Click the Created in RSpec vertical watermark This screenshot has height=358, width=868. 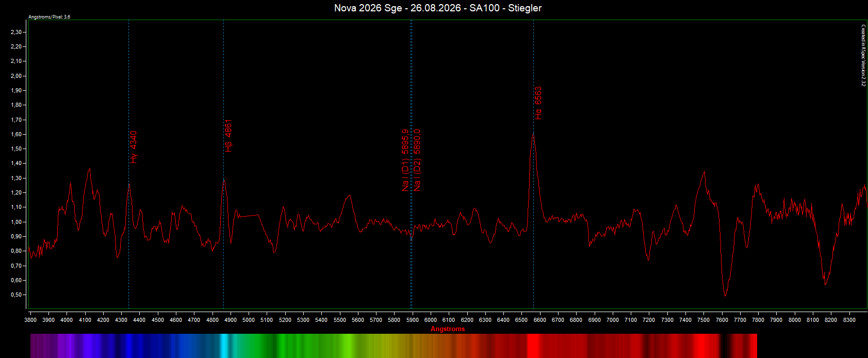coord(863,56)
